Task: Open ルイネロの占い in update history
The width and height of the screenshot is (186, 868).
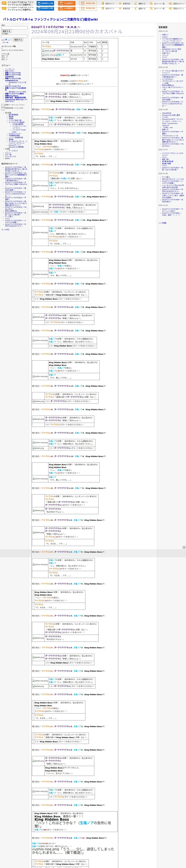Action: (x=168, y=79)
